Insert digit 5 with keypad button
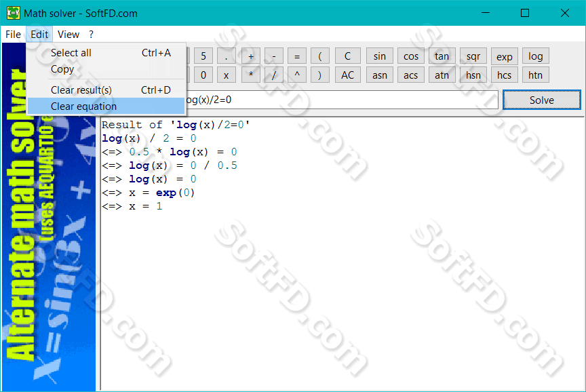The image size is (586, 392). 203,56
